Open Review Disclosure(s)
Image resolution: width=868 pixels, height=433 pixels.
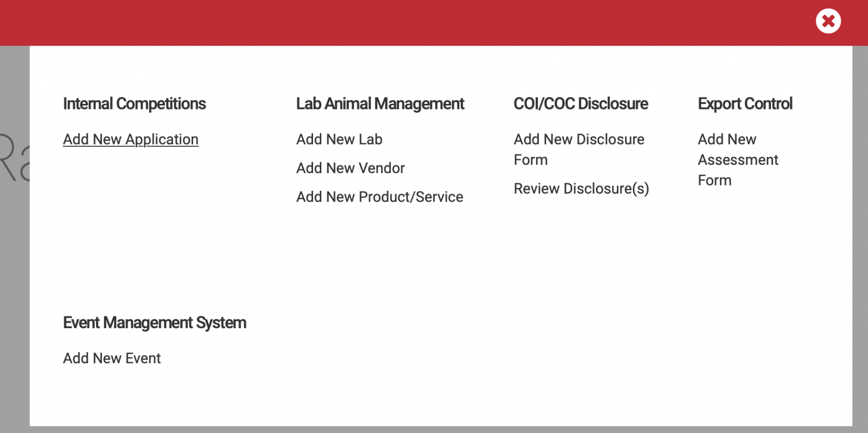(581, 189)
